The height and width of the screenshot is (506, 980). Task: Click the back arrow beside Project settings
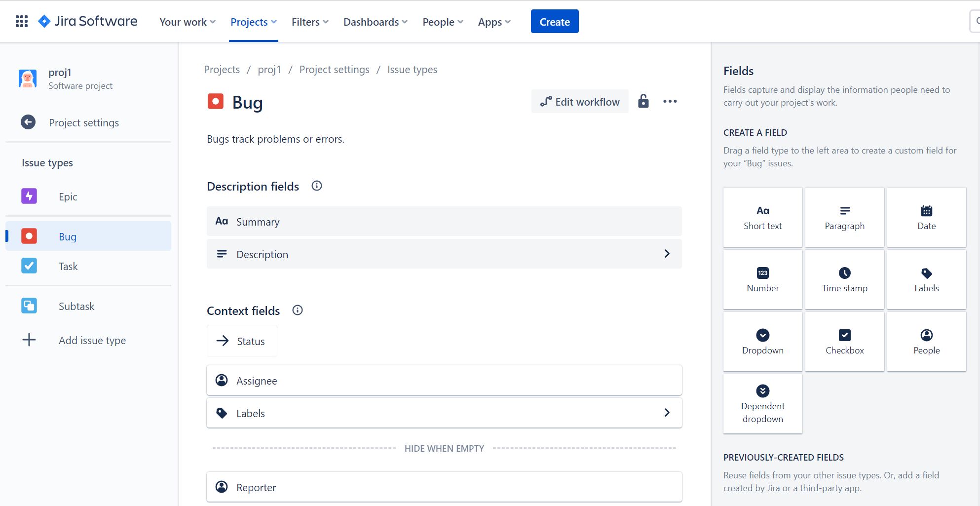tap(28, 122)
